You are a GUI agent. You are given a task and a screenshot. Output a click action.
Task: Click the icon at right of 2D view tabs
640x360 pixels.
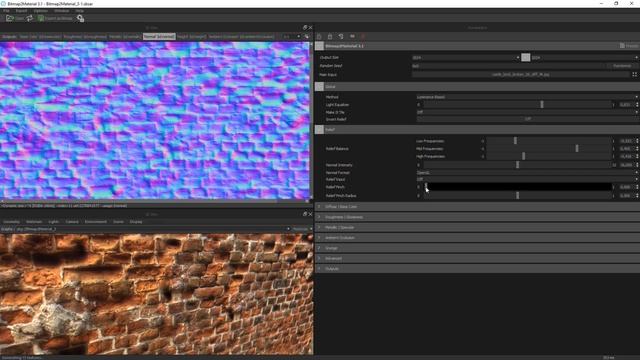tap(307, 36)
